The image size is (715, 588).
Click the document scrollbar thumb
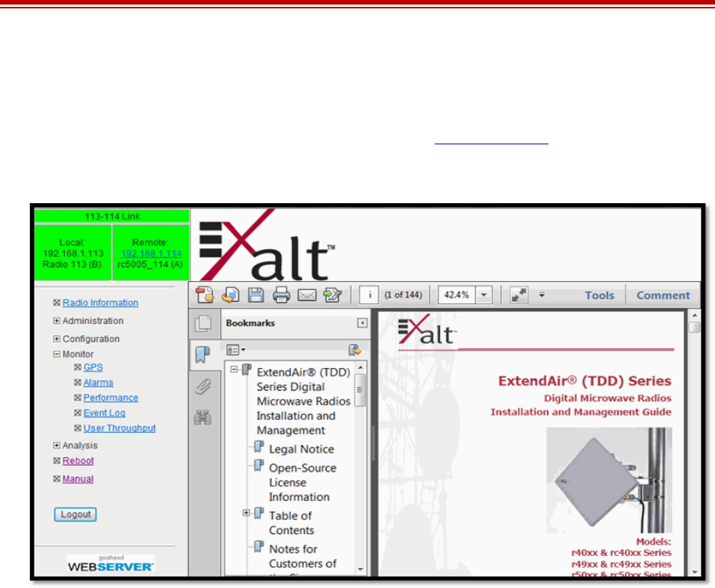[x=694, y=328]
